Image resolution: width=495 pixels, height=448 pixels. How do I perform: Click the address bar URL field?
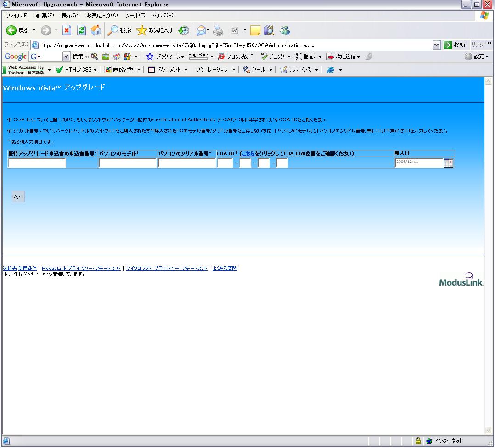click(x=231, y=45)
